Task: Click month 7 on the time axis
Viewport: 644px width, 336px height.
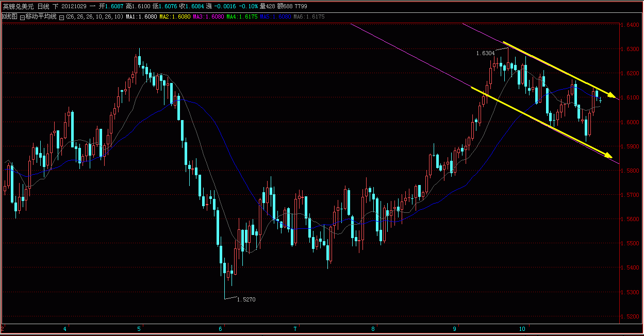Action: tap(295, 328)
